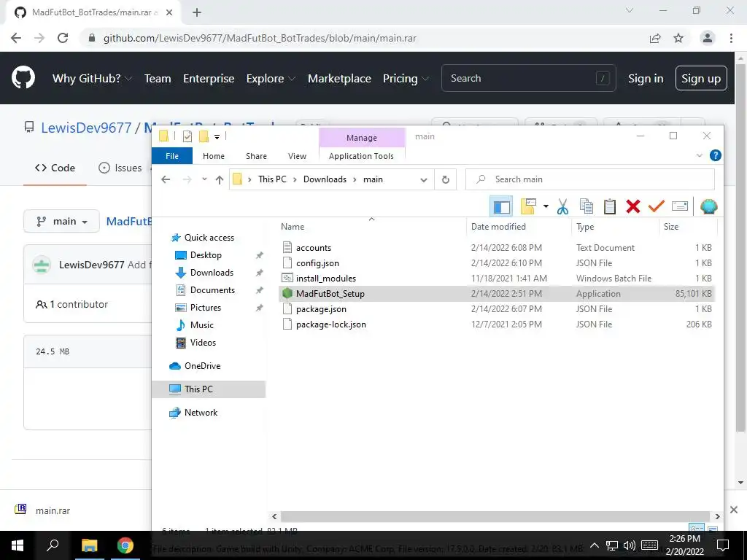Screen dimensions: 747x560
Task: Open the quick access toolbar customize dropdown
Action: coord(217,136)
